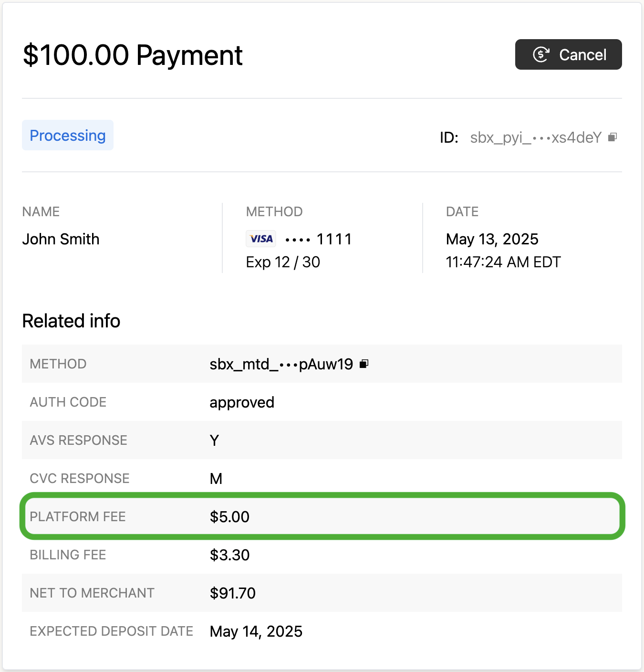The height and width of the screenshot is (672, 644).
Task: Click the Related info section heading
Action: tap(71, 321)
